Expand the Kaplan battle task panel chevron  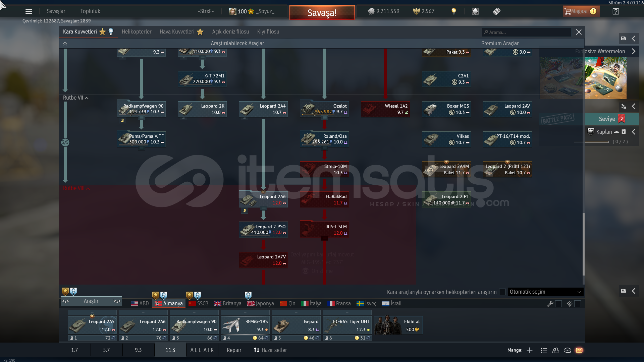coord(634,132)
